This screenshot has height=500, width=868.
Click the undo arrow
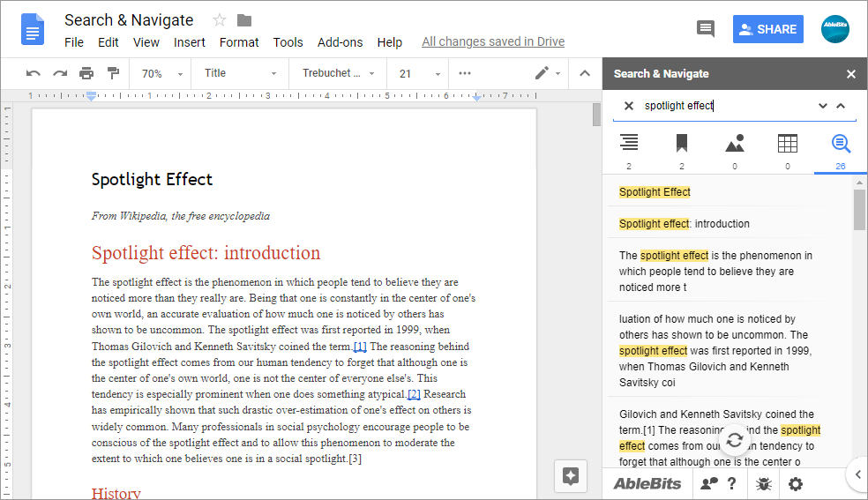pyautogui.click(x=34, y=73)
